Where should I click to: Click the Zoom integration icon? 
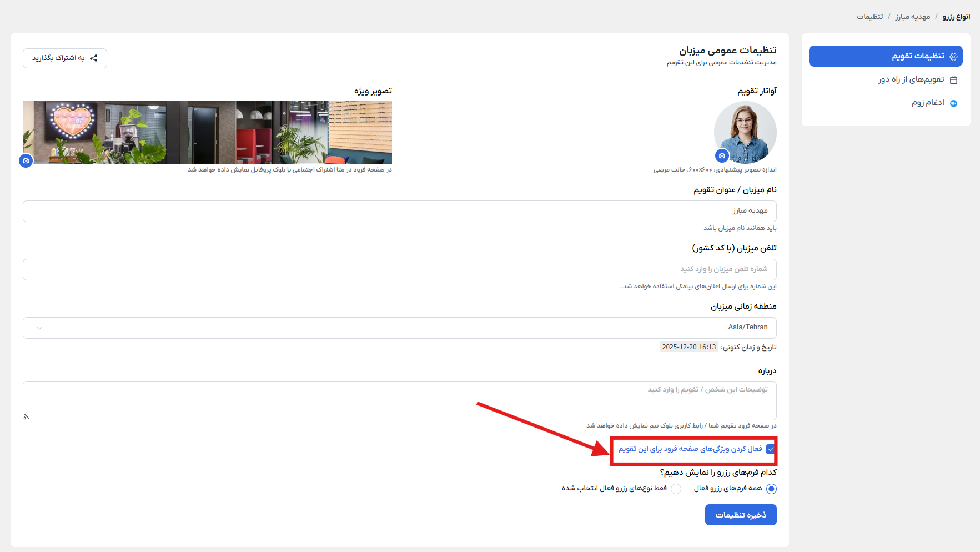[953, 103]
